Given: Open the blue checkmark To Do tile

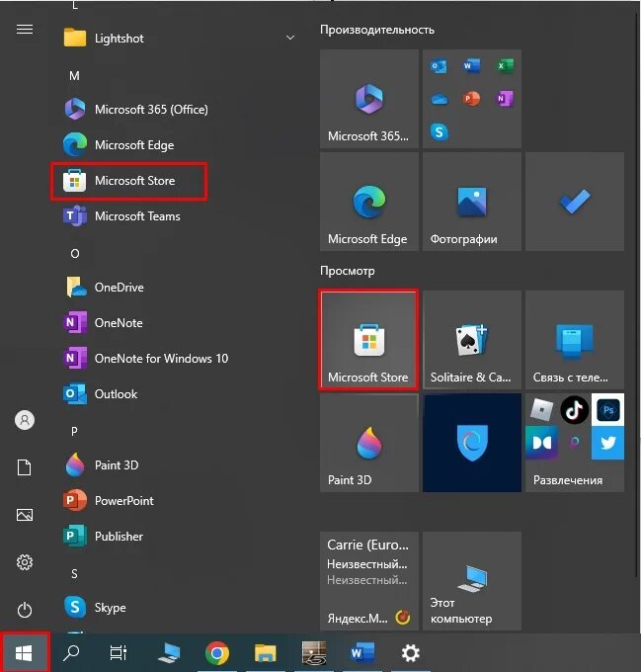Looking at the screenshot, I should (575, 202).
